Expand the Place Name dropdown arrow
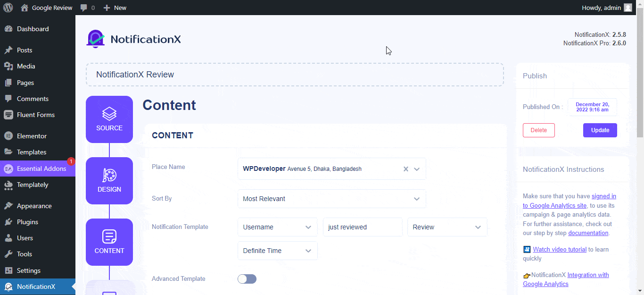The width and height of the screenshot is (644, 295). 417,169
